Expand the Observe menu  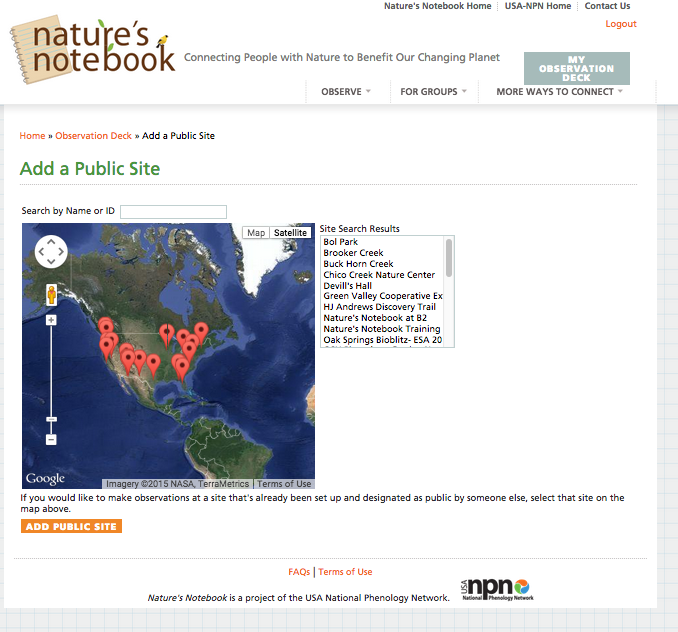[x=345, y=92]
